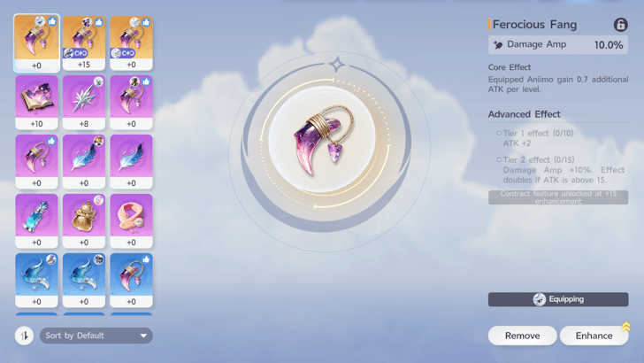Select the blue wing item below the golden pouch
This screenshot has width=644, height=363.
click(84, 280)
